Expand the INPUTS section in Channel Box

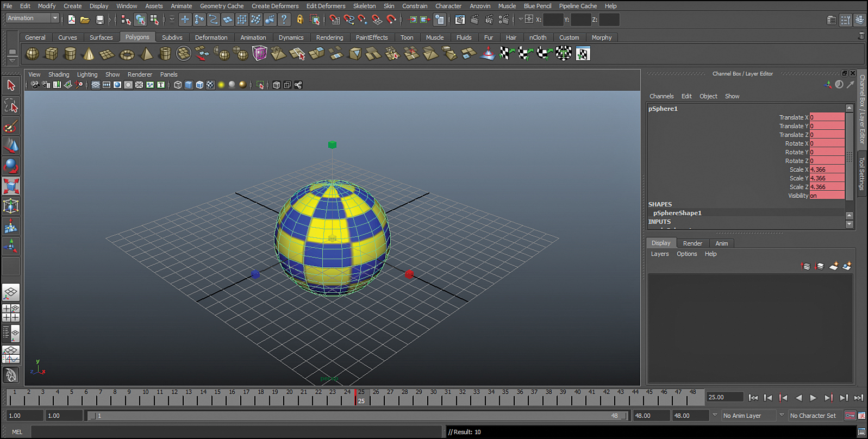click(659, 222)
